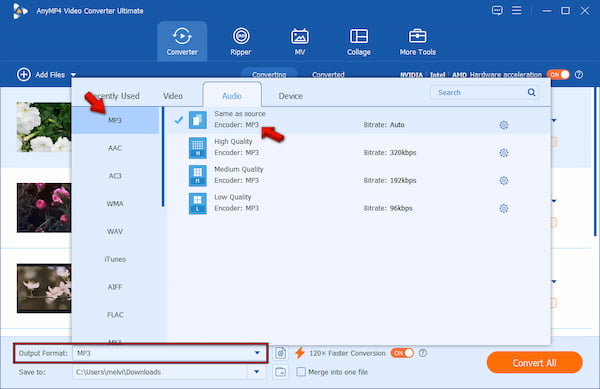Switch to the Video tab
Viewport: 600px width, 389px height.
173,96
